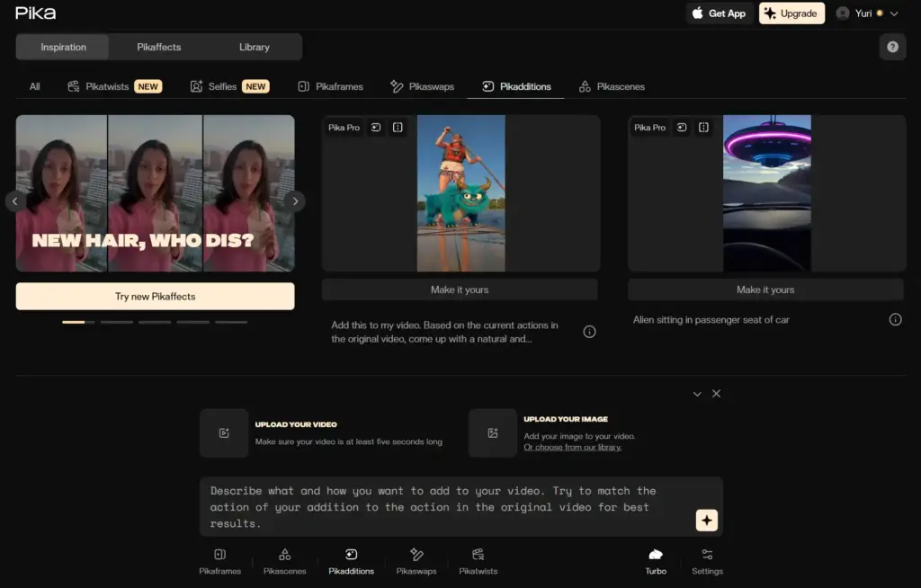Show info for the Alien passenger seat prompt
The height and width of the screenshot is (588, 921).
(x=895, y=319)
